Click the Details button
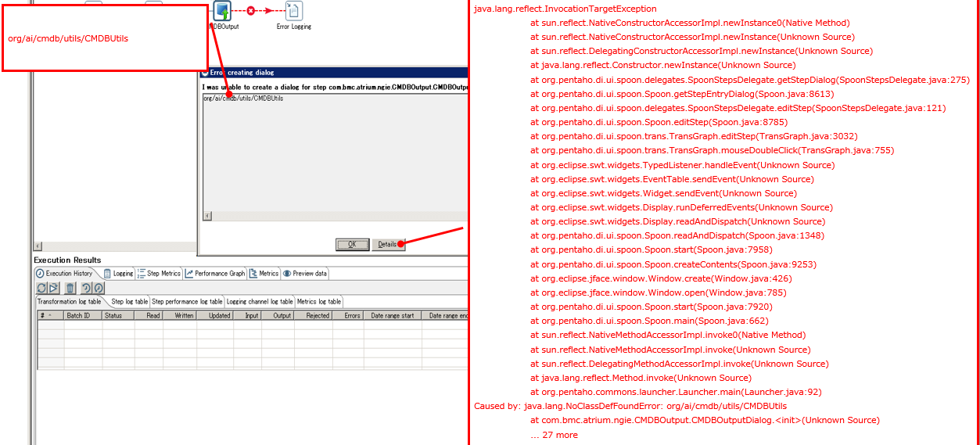Viewport: 980px width, 445px height. 388,245
